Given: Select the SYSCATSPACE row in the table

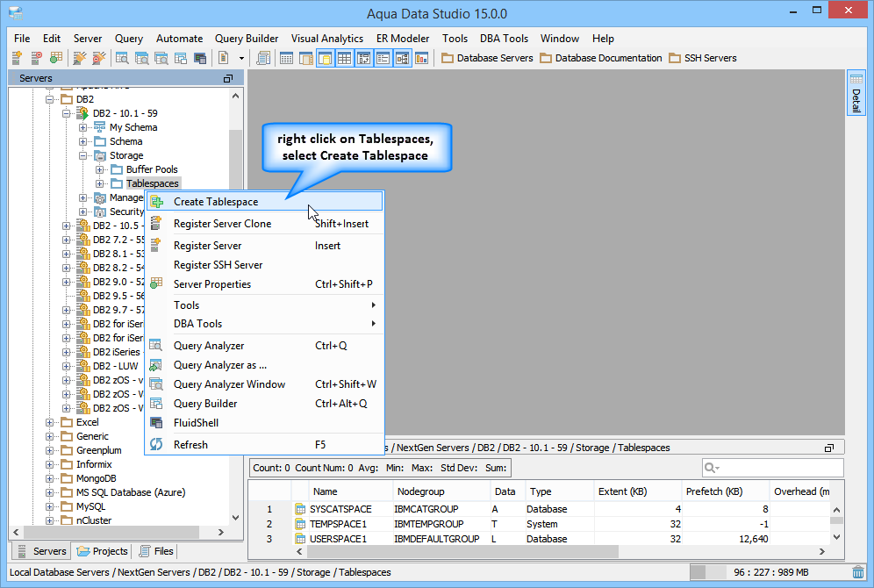Looking at the screenshot, I should click(540, 509).
